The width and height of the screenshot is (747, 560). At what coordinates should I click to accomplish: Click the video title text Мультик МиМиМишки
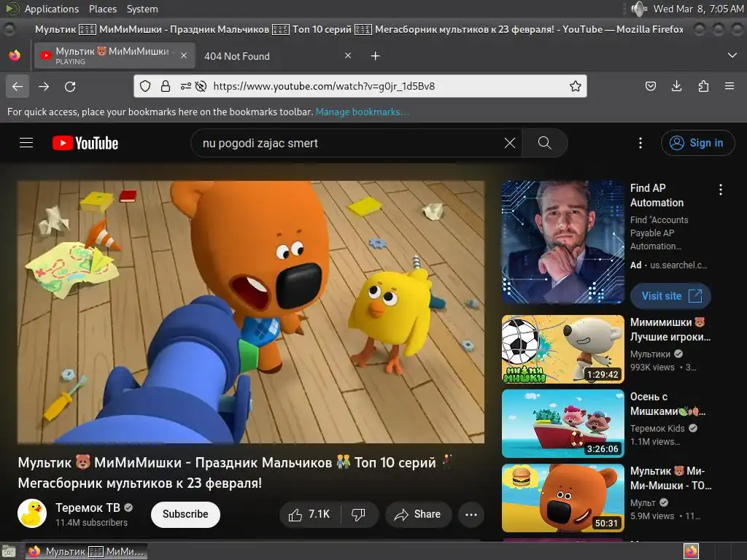[x=234, y=472]
